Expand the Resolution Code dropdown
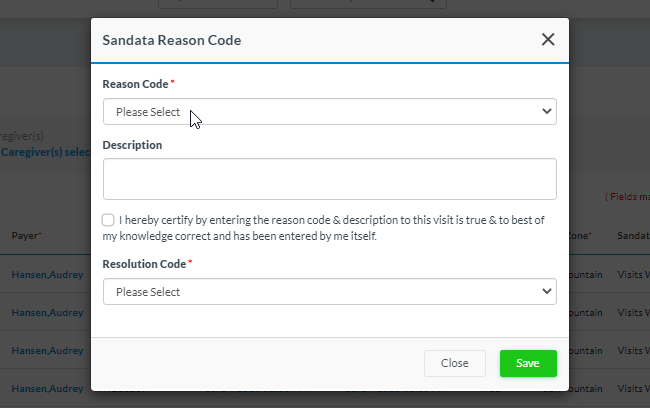This screenshot has width=650, height=408. click(329, 292)
